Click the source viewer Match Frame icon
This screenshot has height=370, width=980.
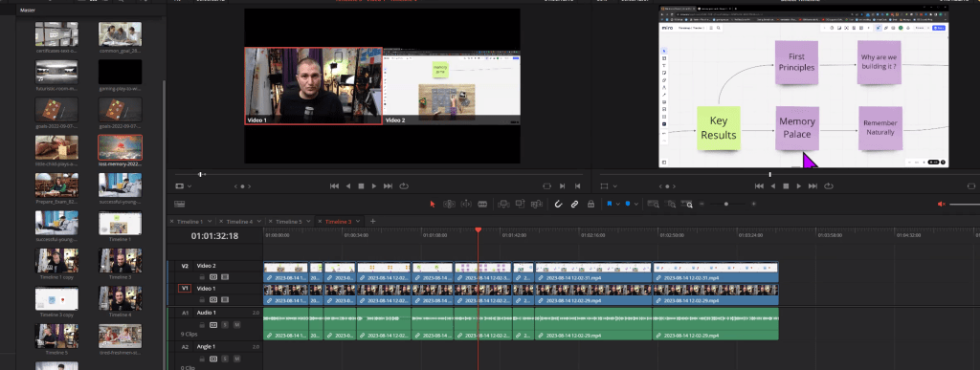(546, 185)
